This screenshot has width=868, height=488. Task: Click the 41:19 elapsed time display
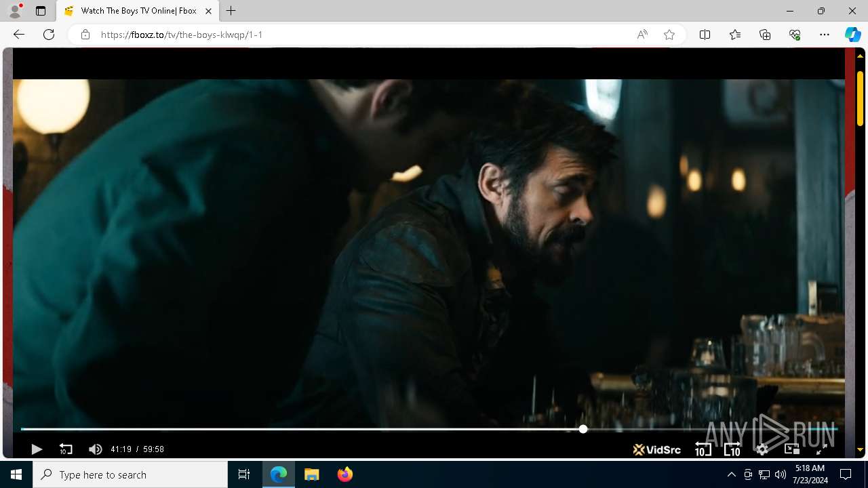point(121,449)
